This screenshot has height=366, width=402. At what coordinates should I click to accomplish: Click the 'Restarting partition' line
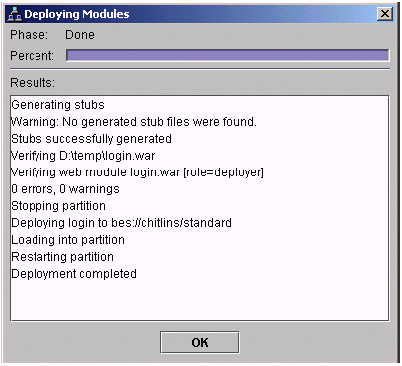pos(63,257)
